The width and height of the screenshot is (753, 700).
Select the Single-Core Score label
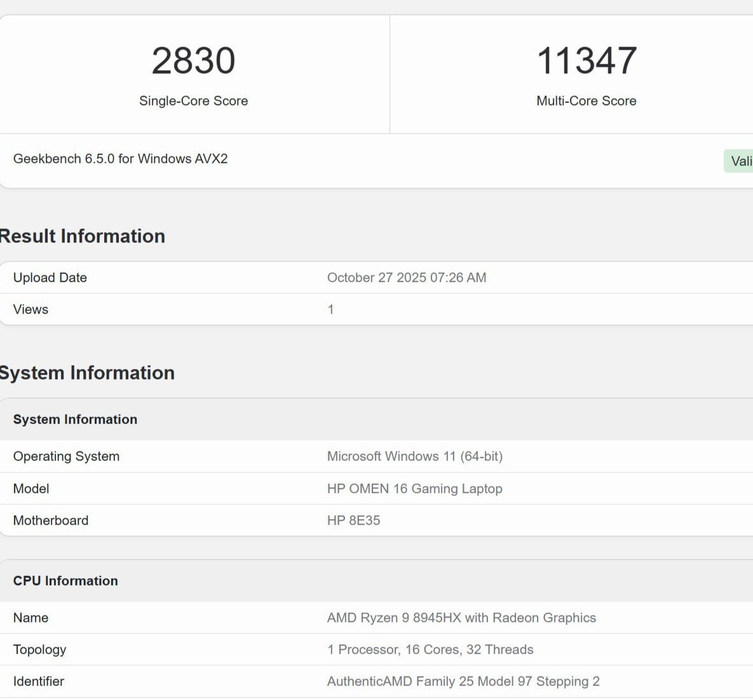[193, 101]
